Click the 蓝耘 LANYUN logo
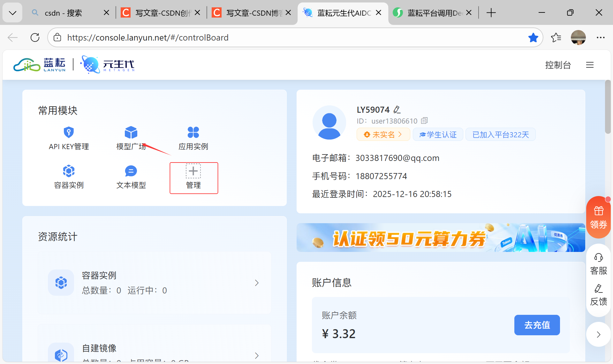Screen dimensions: 613x364 click(39, 64)
